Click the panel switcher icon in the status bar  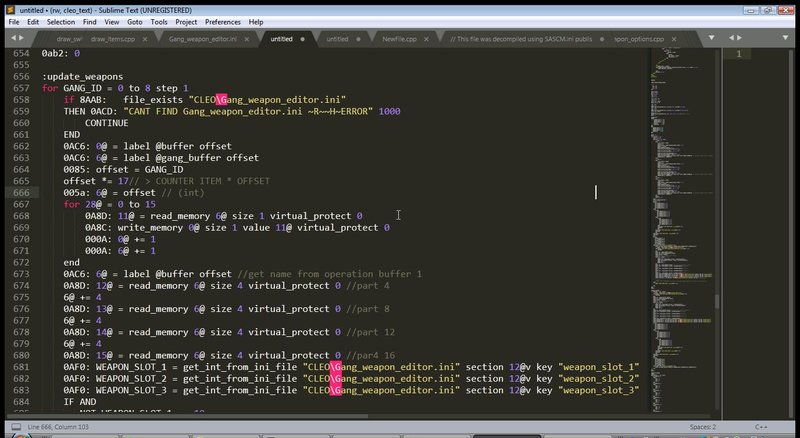coord(16,427)
